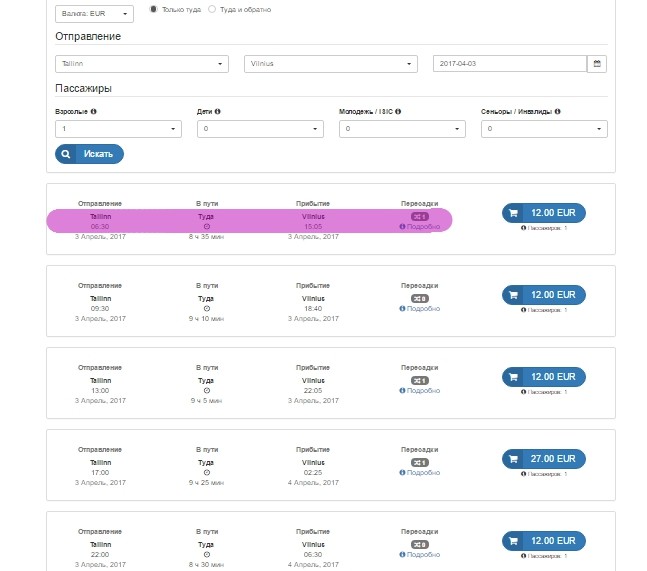
Task: Click info icon next to Сеньоры / Инвалиды
Action: pyautogui.click(x=557, y=112)
